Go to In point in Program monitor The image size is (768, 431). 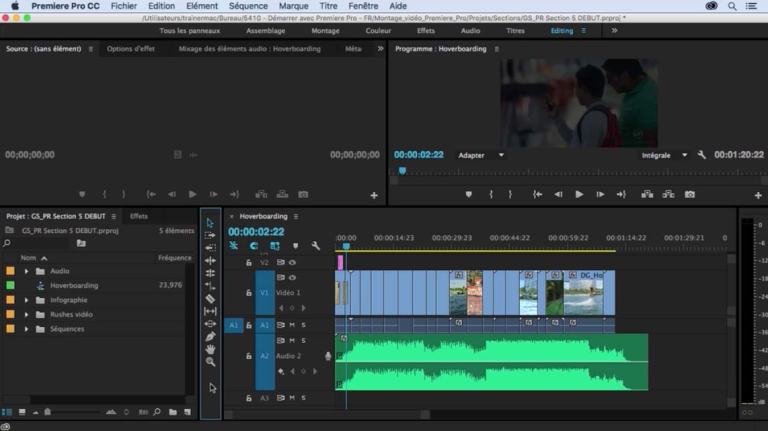537,194
